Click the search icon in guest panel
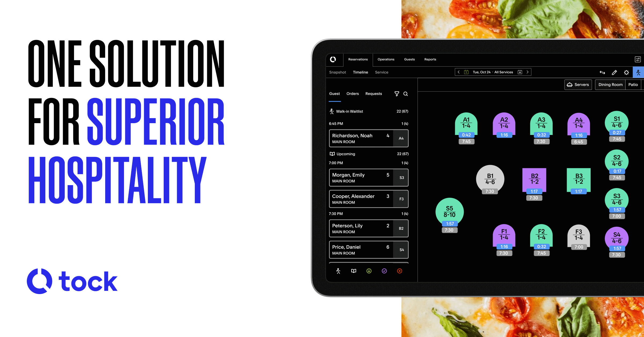Image resolution: width=644 pixels, height=337 pixels. coord(405,93)
